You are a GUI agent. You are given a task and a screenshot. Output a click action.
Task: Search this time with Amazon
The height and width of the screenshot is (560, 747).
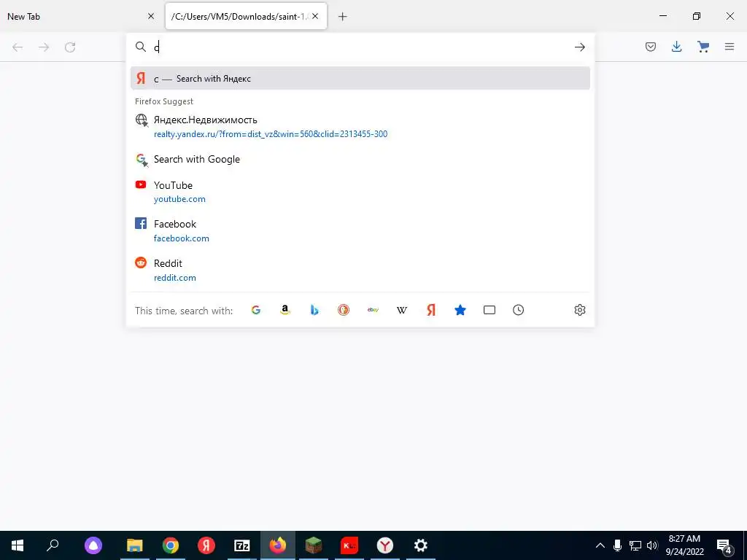point(285,310)
